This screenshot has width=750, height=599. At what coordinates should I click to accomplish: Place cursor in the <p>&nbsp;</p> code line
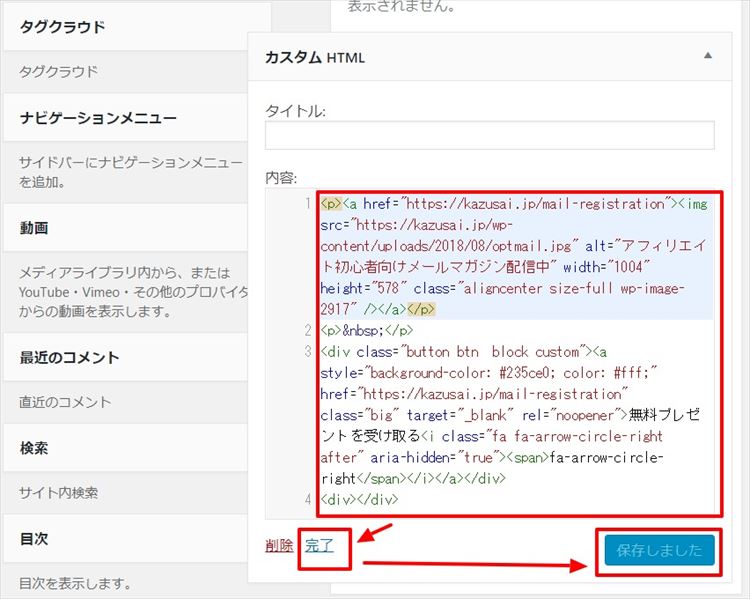(367, 330)
